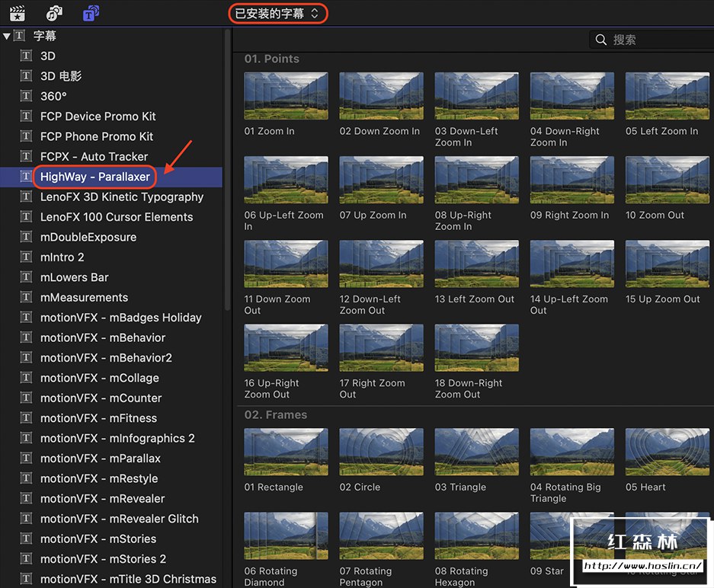Click the search magnifier icon
Image resolution: width=714 pixels, height=588 pixels.
601,40
